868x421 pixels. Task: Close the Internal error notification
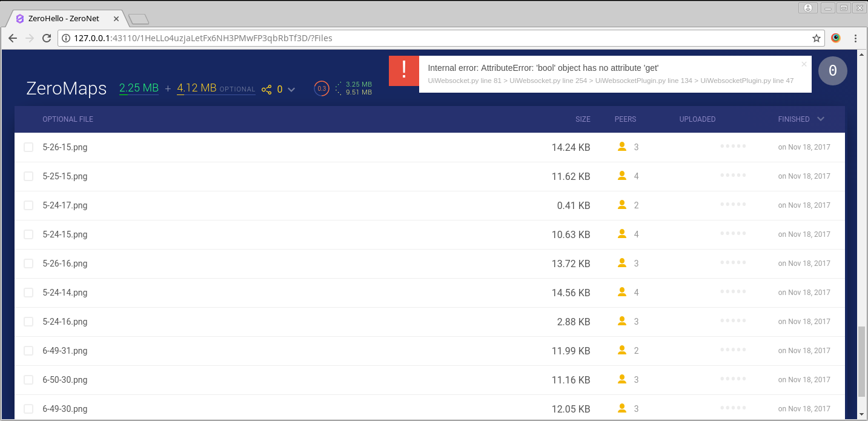click(x=804, y=64)
